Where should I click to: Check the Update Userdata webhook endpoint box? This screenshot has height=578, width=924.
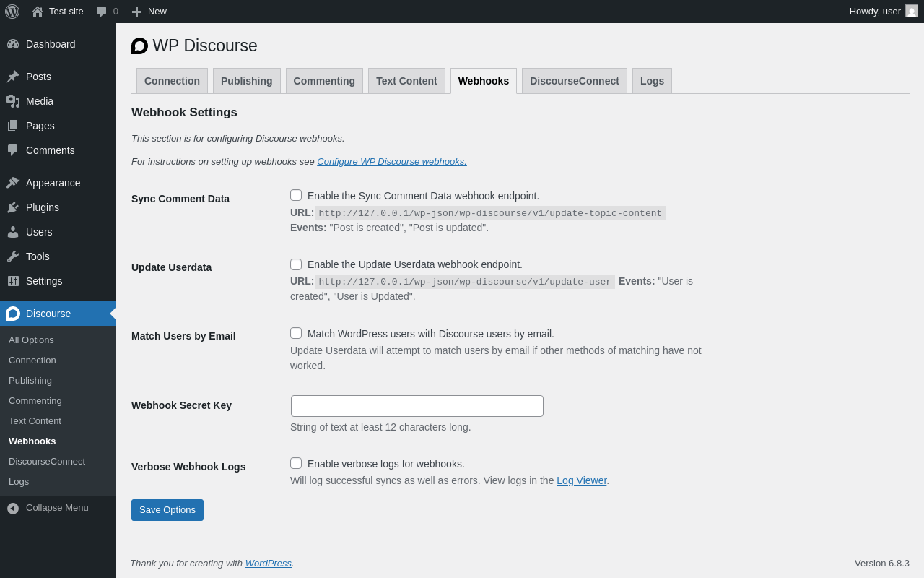pos(296,264)
